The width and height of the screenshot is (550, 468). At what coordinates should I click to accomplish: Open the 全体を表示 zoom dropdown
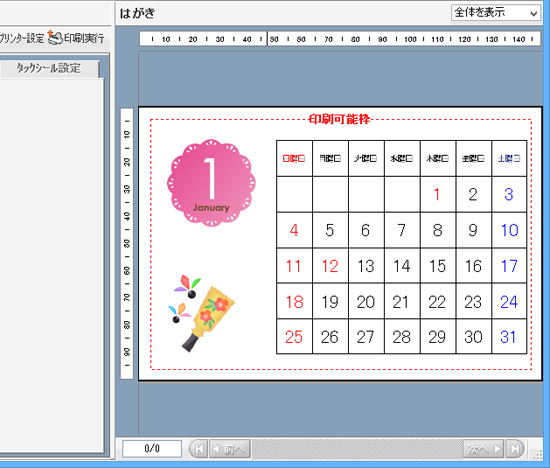pyautogui.click(x=495, y=13)
